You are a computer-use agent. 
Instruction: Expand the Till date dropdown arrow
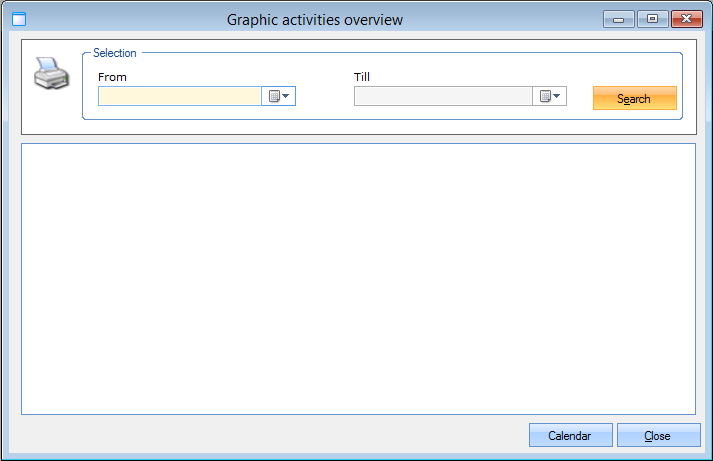(558, 97)
